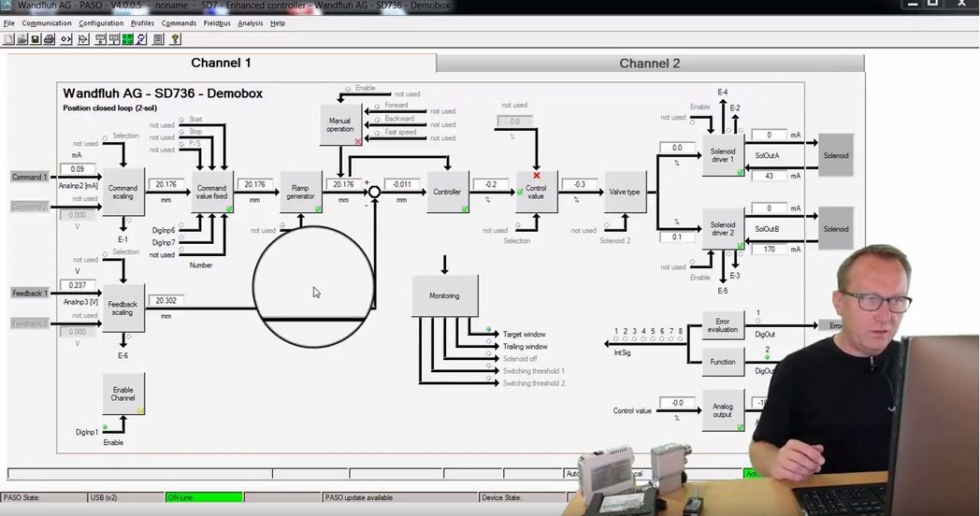
Task: Select the Channel 1 tab
Action: tap(222, 63)
